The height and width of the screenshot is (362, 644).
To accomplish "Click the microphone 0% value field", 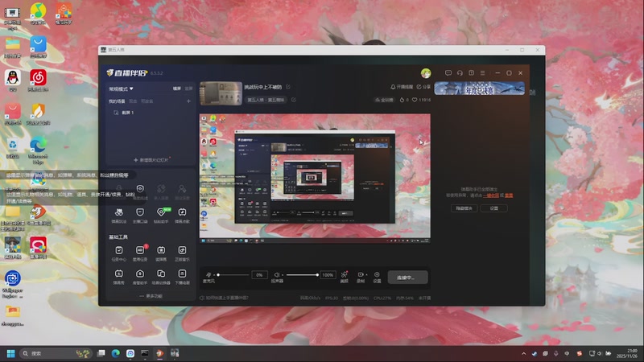I will tap(259, 275).
